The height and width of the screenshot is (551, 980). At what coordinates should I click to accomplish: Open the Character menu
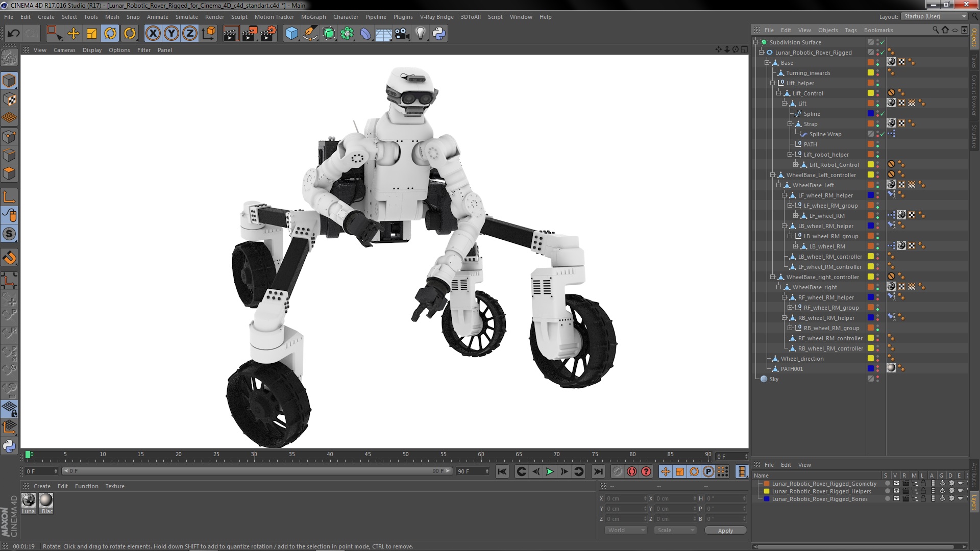[346, 17]
